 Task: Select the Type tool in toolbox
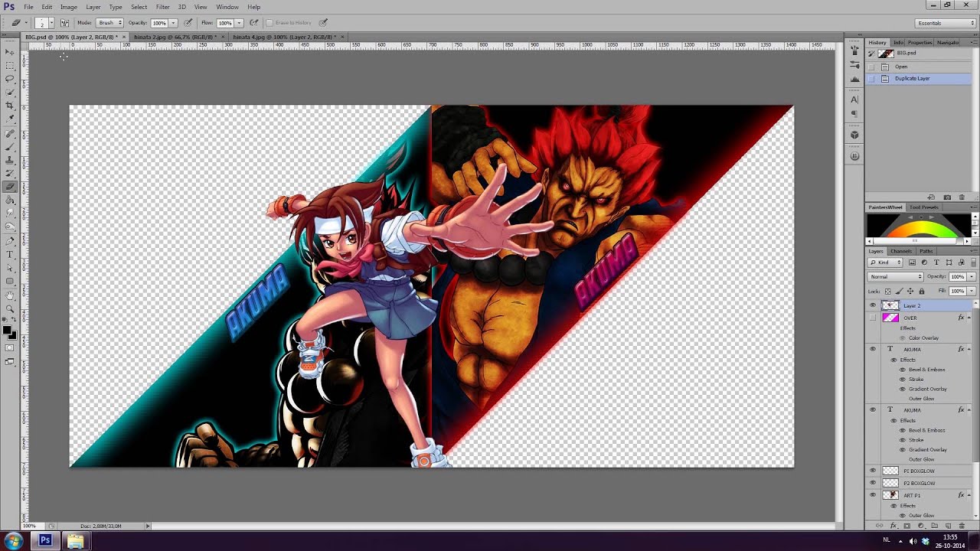point(10,254)
